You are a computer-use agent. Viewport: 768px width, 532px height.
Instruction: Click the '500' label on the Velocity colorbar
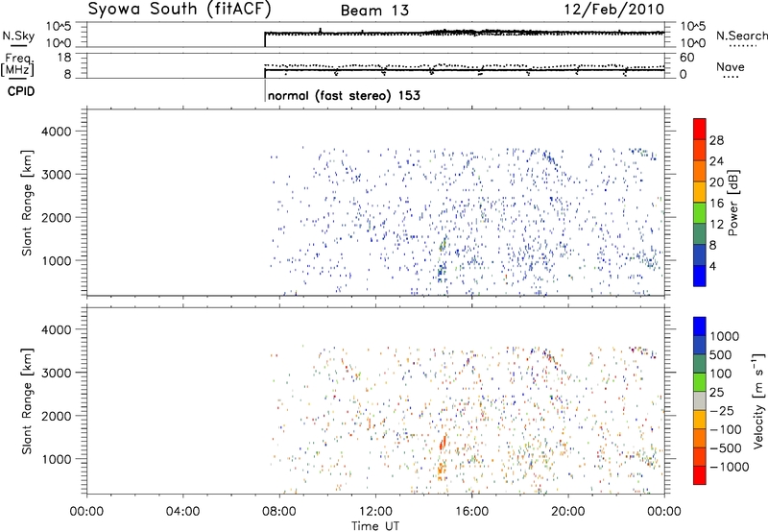click(x=721, y=355)
